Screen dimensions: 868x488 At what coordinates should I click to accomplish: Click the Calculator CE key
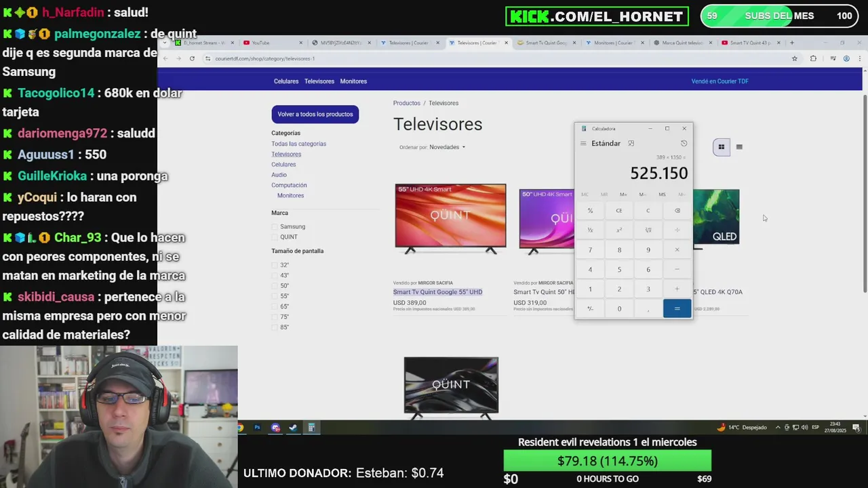[x=619, y=211]
